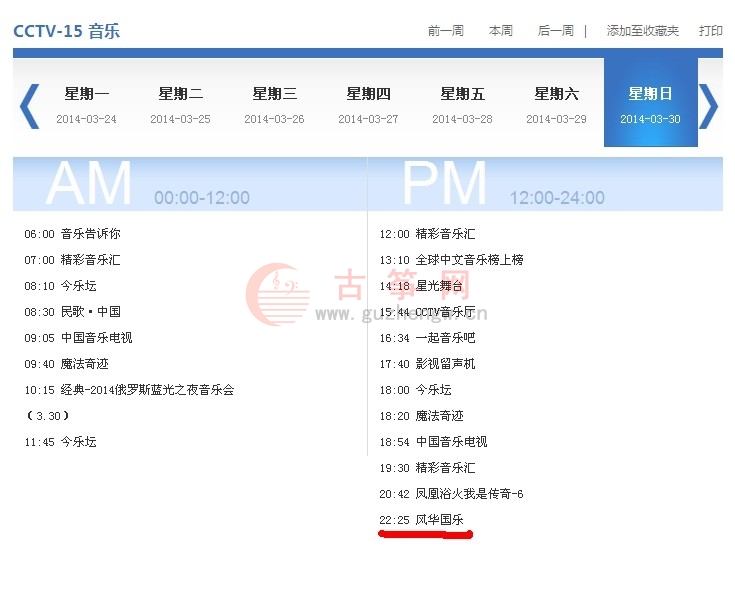Select the 星期四 2014-03-27 tab
Viewport: 735px width, 589px height.
[x=368, y=105]
